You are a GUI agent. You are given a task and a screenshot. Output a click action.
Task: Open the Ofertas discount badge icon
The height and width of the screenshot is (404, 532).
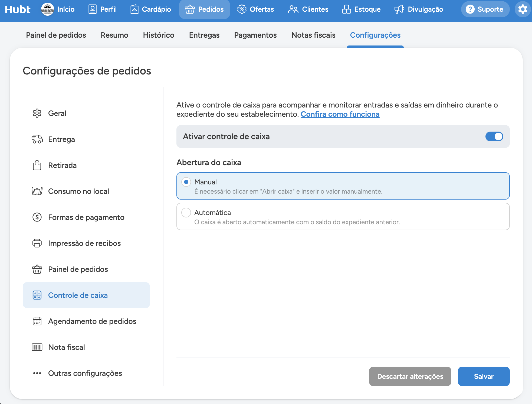(242, 9)
